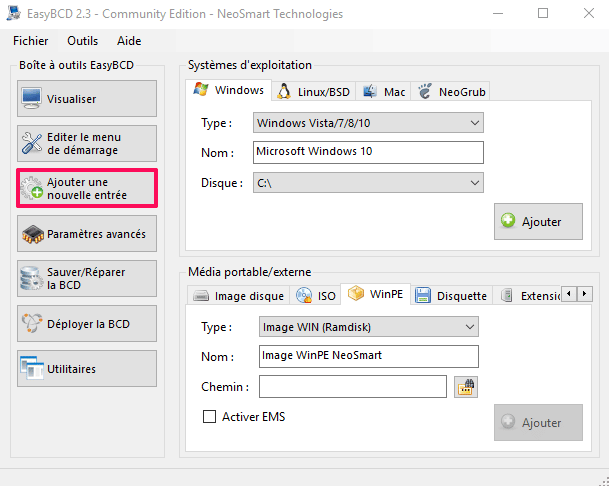Open Déployer la BCD tool
609x486 pixels.
(x=87, y=324)
